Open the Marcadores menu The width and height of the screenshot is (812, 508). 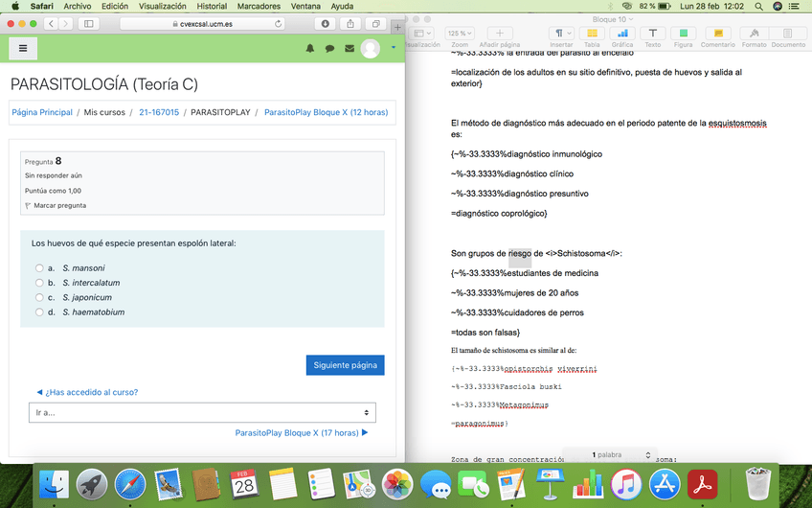(x=259, y=7)
